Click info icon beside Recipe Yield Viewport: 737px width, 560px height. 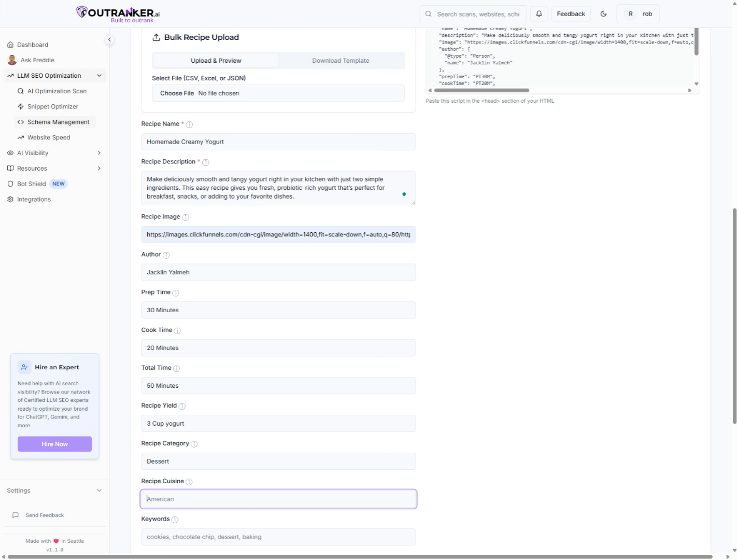coord(182,406)
